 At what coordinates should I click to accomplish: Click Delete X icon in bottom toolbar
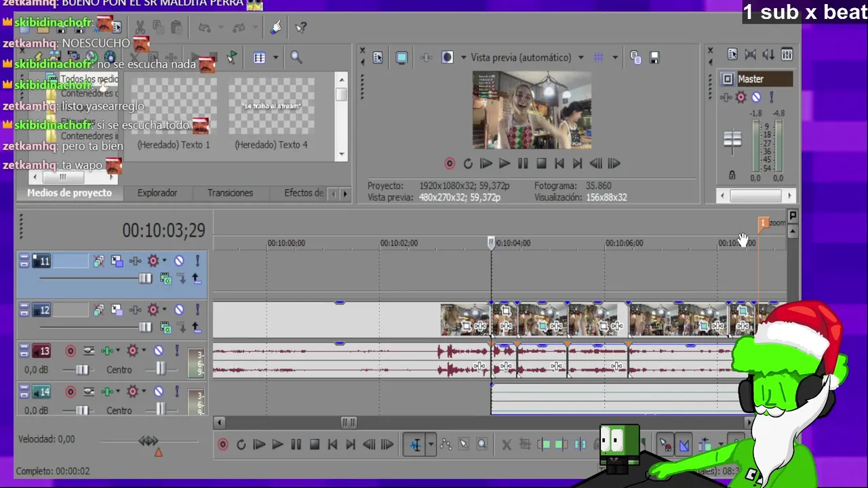click(x=506, y=445)
